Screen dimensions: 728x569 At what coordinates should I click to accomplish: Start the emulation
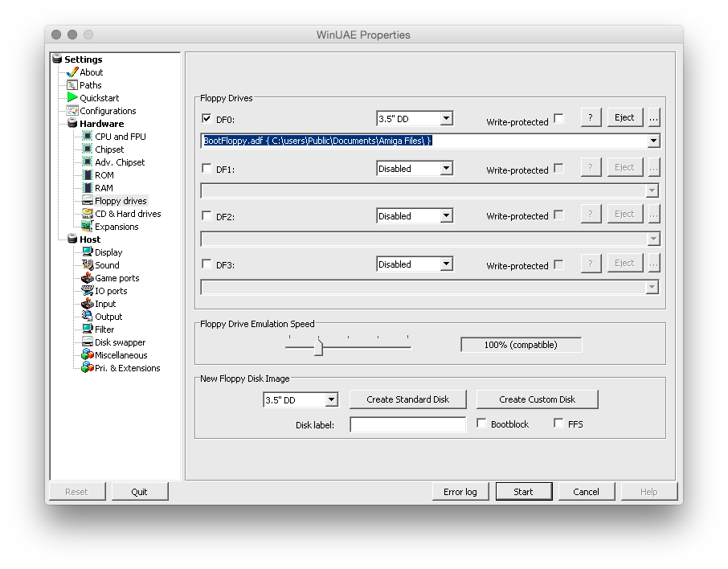click(x=524, y=491)
